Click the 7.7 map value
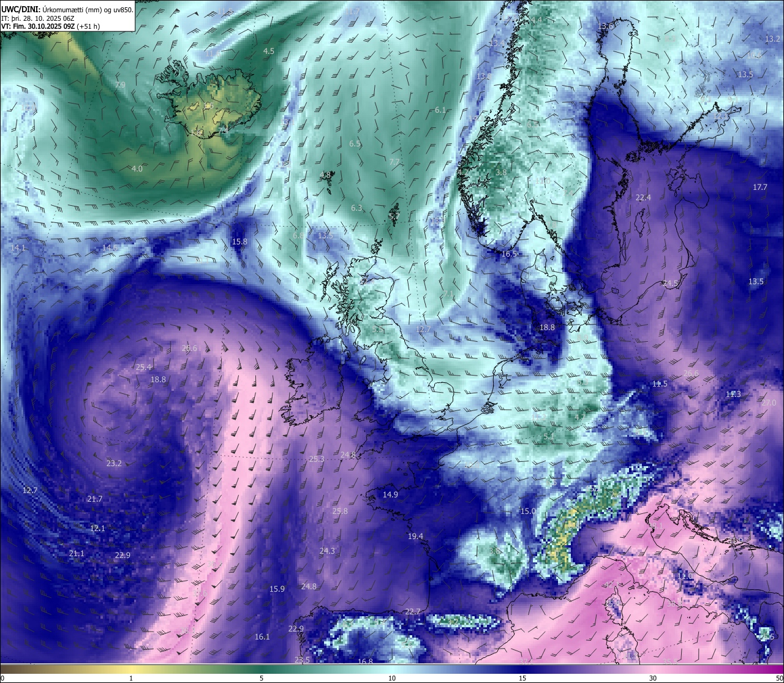784x683 pixels. point(394,162)
